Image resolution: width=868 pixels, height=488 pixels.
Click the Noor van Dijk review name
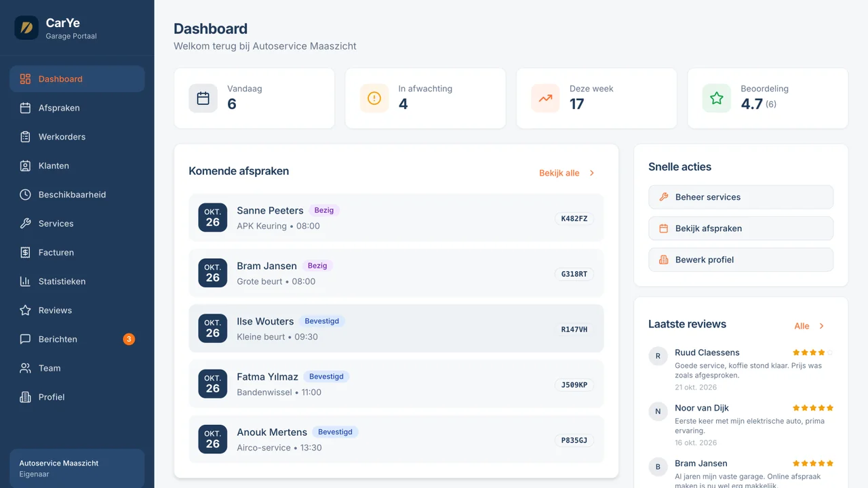pyautogui.click(x=702, y=408)
